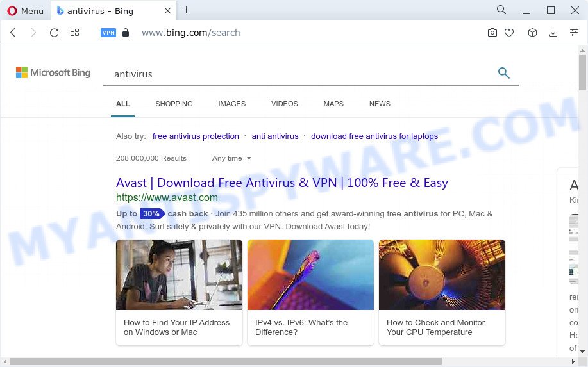Click the vertical scrollbar thumb
Screen dimensions: 588x367
point(582,72)
